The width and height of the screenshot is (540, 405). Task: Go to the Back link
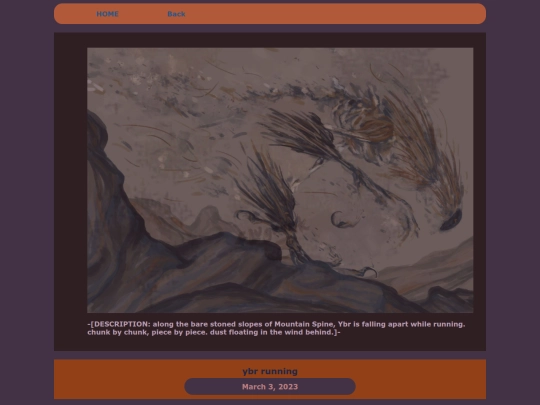click(176, 14)
